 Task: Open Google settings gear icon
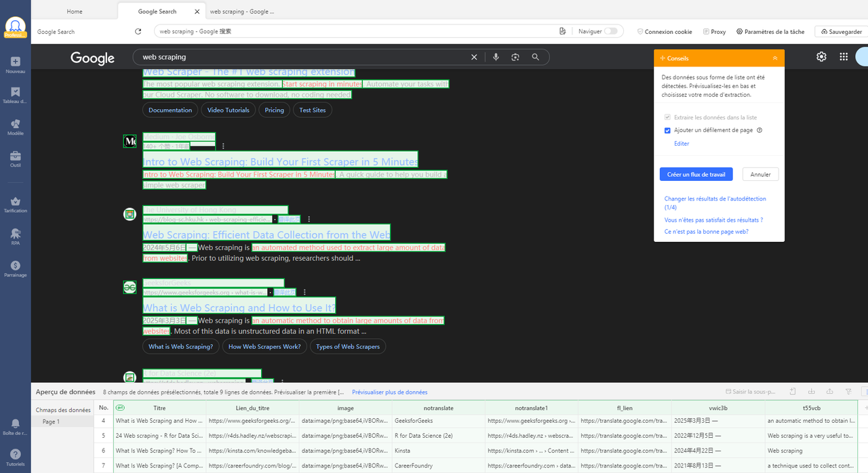click(821, 57)
